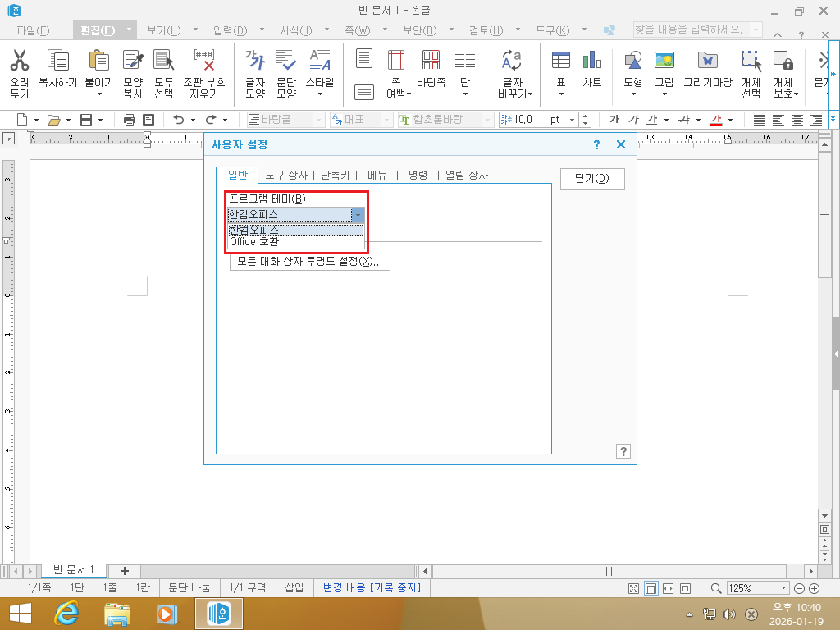Open the 문단 모양 (Paragraph Shape) icon
This screenshot has height=630, width=840.
click(x=286, y=61)
